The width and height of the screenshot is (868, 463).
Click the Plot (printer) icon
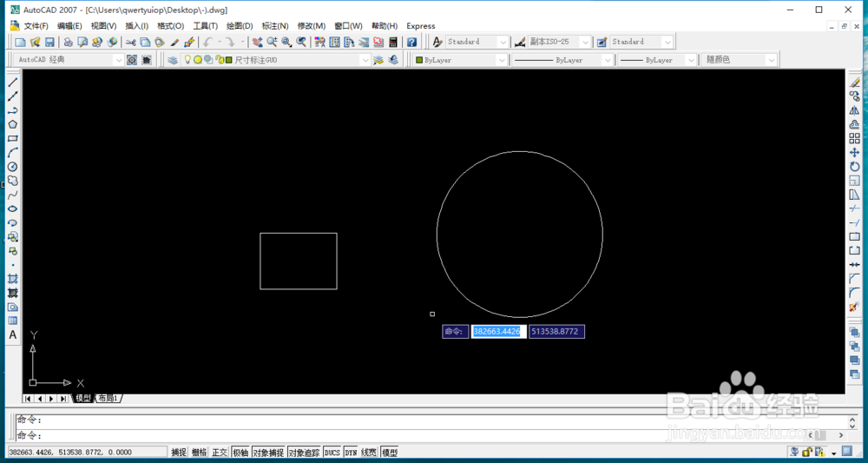[68, 42]
